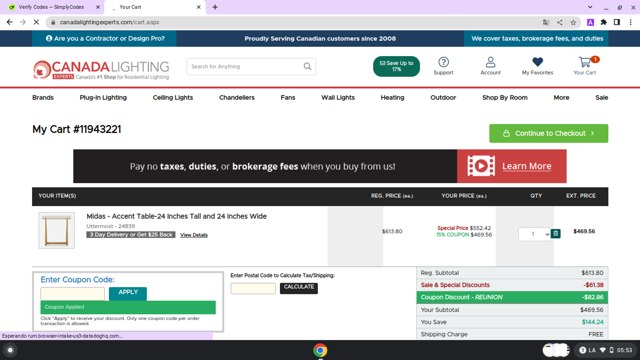The height and width of the screenshot is (360, 640).
Task: Switch to Verify Codes SimplyCodes tab
Action: (x=52, y=7)
